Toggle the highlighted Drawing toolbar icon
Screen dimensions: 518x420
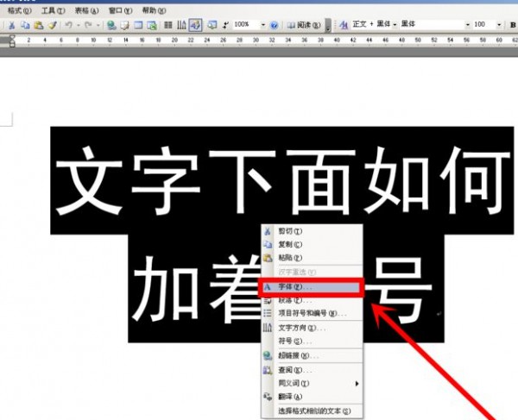tap(195, 25)
